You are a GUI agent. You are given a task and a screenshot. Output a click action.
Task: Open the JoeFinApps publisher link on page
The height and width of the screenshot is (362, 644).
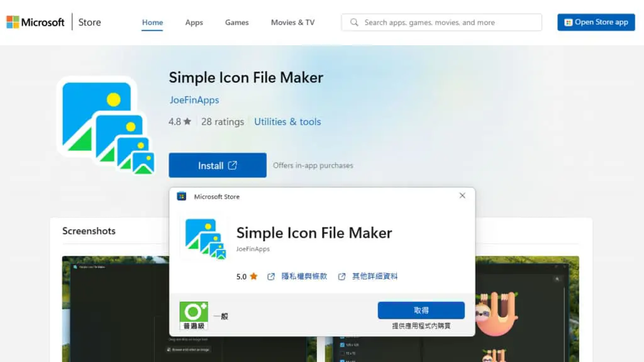pyautogui.click(x=194, y=100)
